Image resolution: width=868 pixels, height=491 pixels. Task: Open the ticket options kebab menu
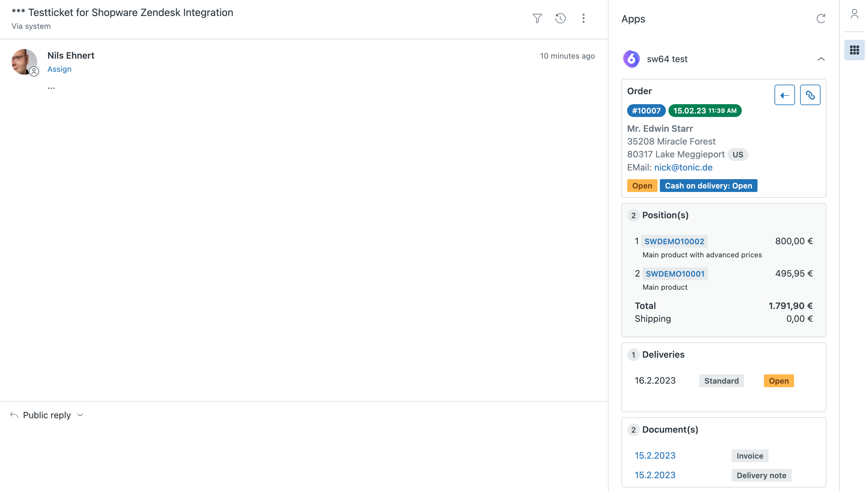pyautogui.click(x=583, y=18)
